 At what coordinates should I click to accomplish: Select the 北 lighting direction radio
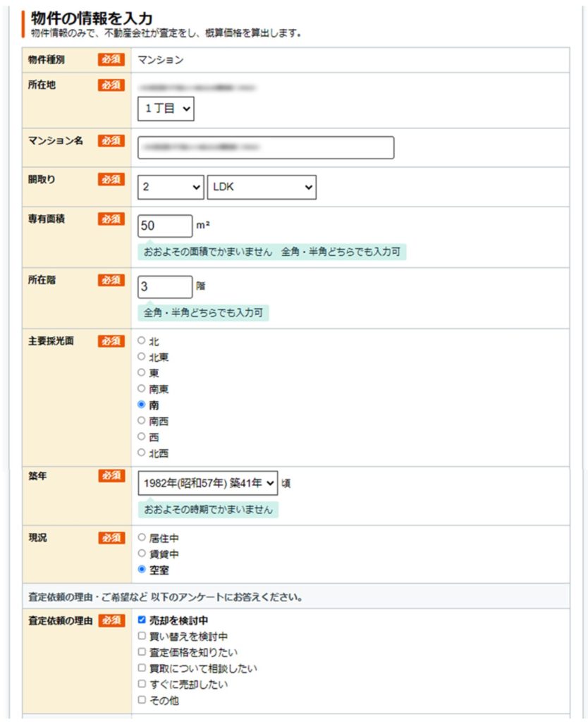[142, 341]
